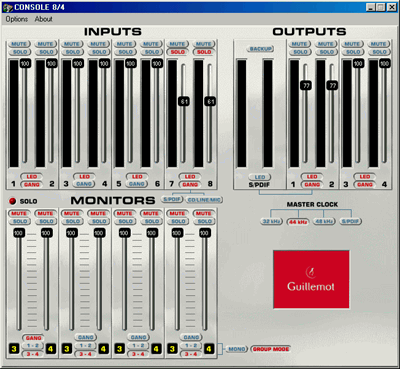
Task: Toggle the LED button above S/PDIF output
Action: click(260, 177)
